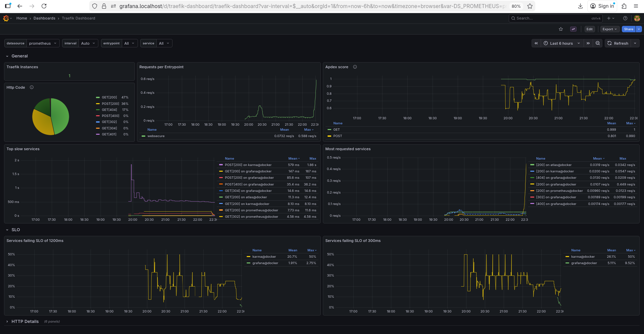Screen dimensions: 644x334
Task: Open the datasource prometheus dropdown
Action: [43, 43]
